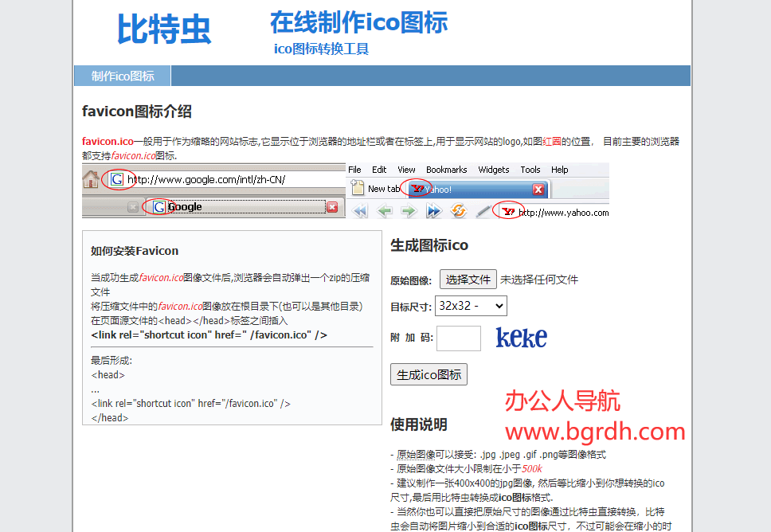Viewport: 771px width, 532px height.
Task: Click the Bookmarks menu in the example image
Action: [446, 170]
